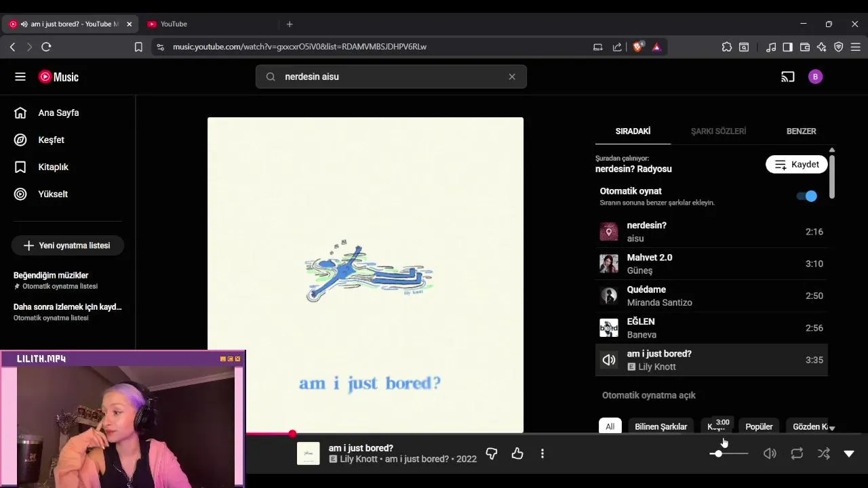Click the share icon in address bar
Viewport: 868px width, 488px height.
click(x=617, y=47)
